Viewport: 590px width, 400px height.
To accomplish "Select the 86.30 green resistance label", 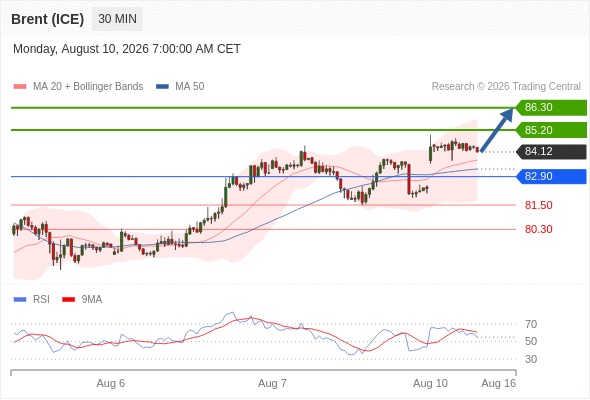I will [x=551, y=108].
